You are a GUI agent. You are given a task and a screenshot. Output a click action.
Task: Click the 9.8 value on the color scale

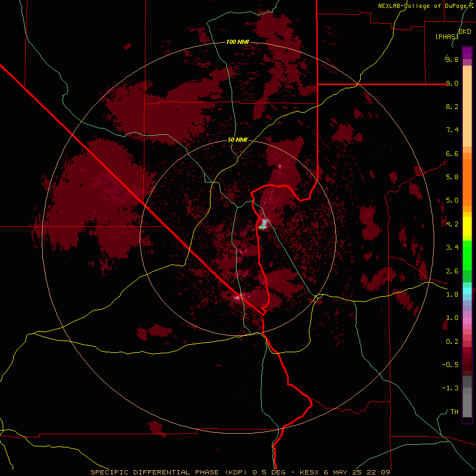pyautogui.click(x=452, y=59)
